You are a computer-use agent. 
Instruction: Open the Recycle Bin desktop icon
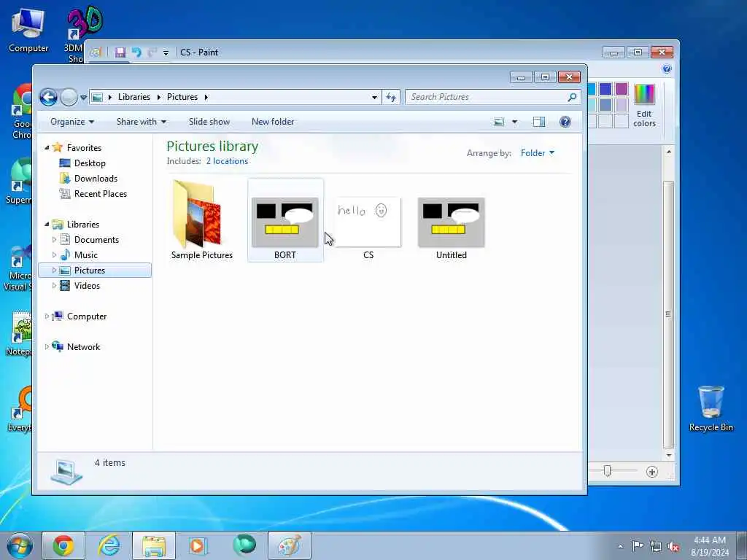coord(711,408)
